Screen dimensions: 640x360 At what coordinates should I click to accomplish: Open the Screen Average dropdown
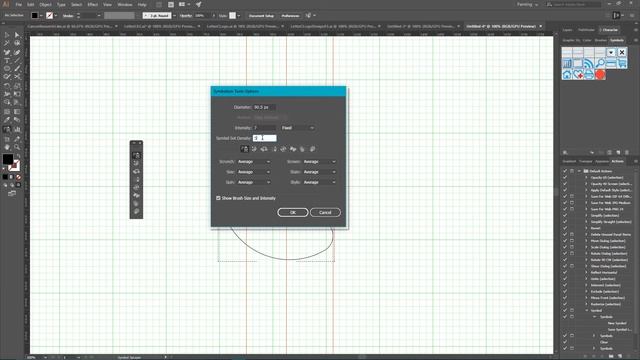click(319, 162)
